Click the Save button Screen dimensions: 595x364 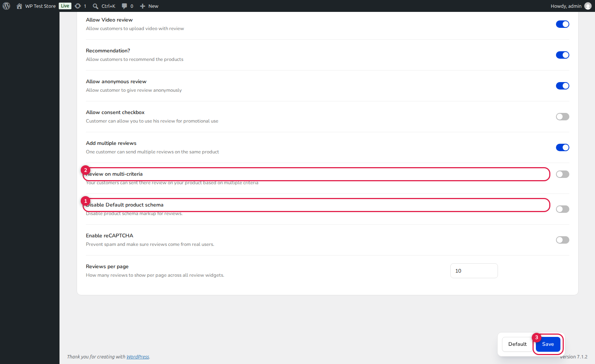548,344
